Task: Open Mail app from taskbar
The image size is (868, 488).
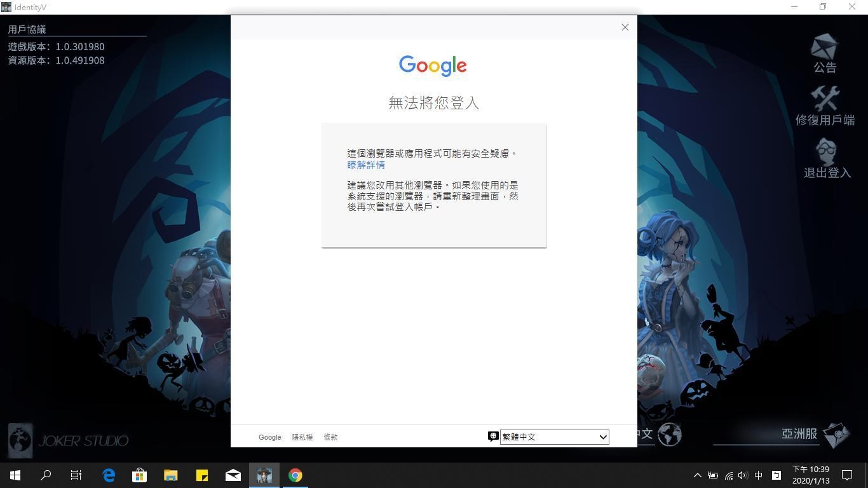Action: coord(233,475)
